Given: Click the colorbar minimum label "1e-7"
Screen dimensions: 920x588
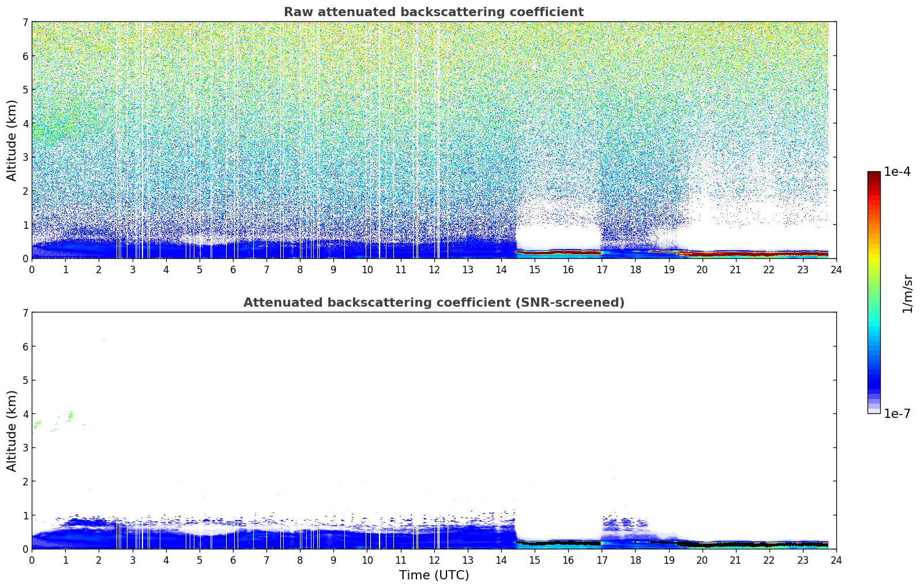Looking at the screenshot, I should click(x=896, y=413).
